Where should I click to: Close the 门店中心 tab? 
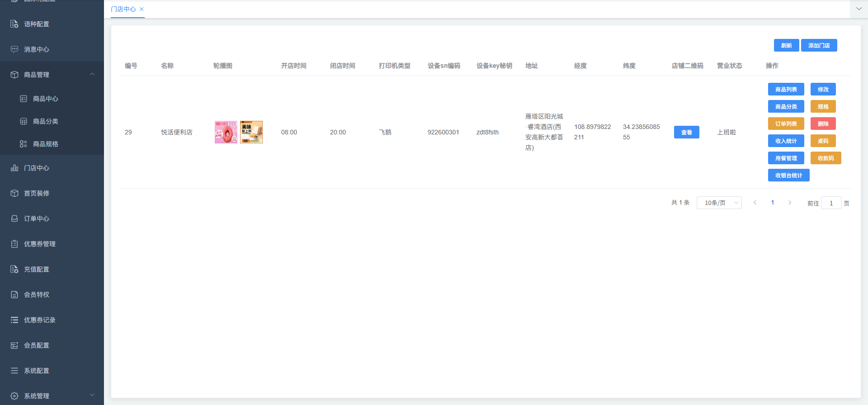(x=142, y=9)
